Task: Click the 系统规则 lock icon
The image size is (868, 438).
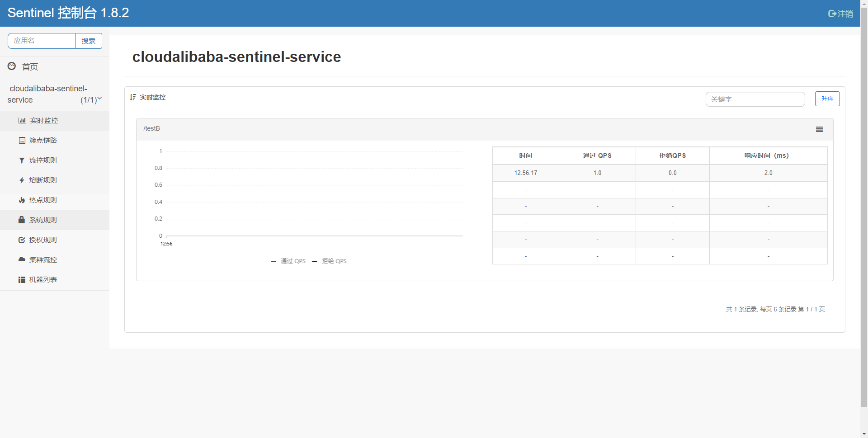Action: [x=21, y=220]
